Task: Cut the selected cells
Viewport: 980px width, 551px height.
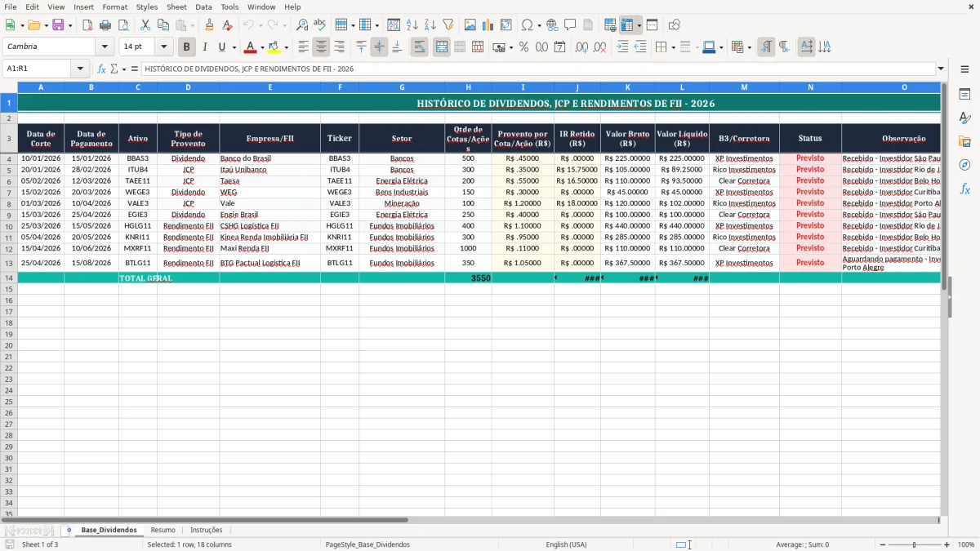Action: [x=145, y=25]
